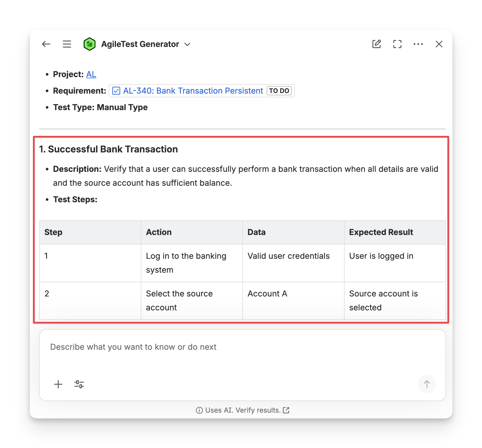Click the plus attach icon
Viewport: 482px width, 448px height.
point(58,384)
